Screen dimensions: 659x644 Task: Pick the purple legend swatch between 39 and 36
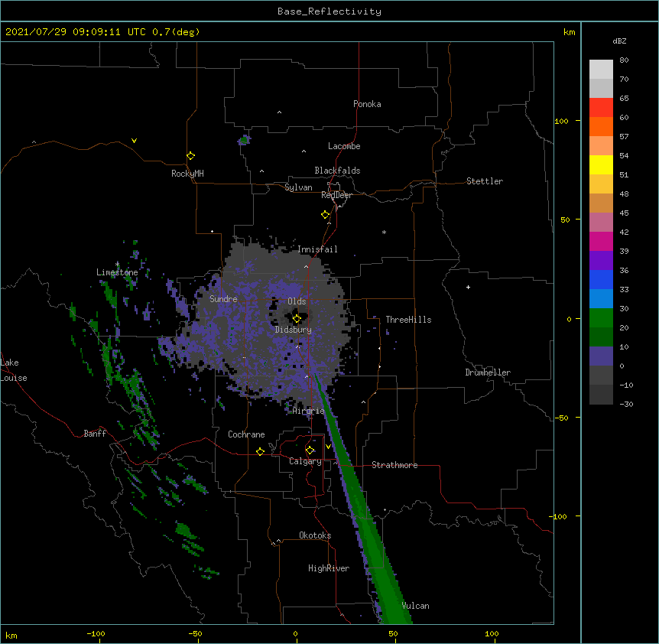point(601,261)
